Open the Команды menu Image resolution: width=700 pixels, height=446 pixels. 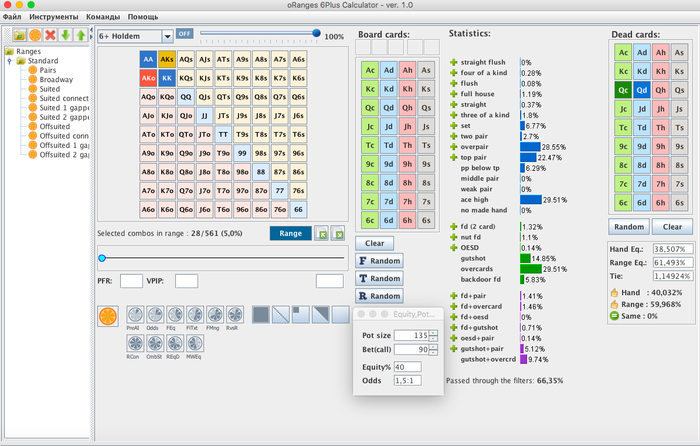[103, 17]
